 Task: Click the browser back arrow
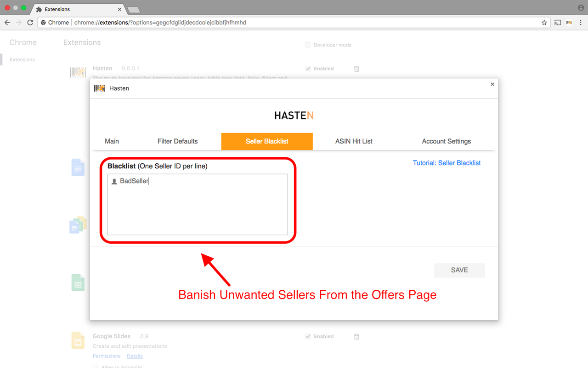click(x=7, y=23)
